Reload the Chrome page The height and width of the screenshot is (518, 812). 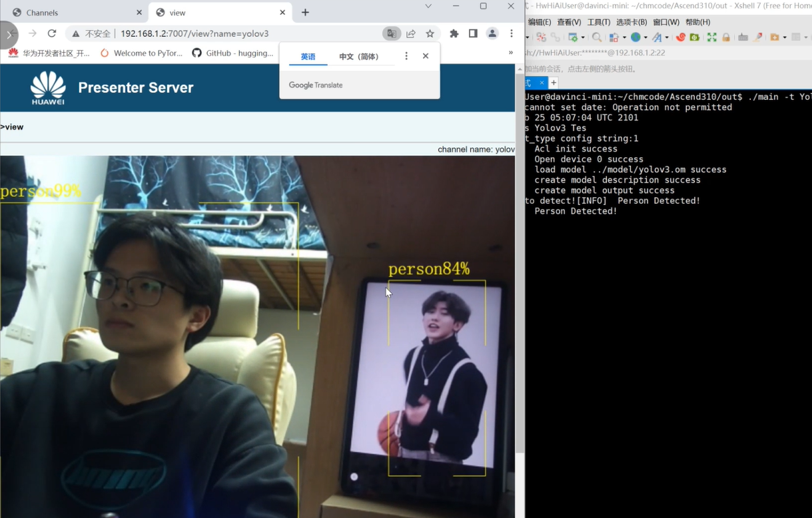point(52,33)
